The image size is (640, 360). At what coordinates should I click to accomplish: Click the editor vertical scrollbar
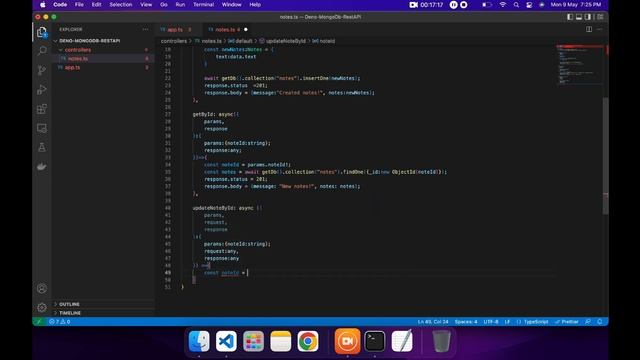click(x=606, y=155)
